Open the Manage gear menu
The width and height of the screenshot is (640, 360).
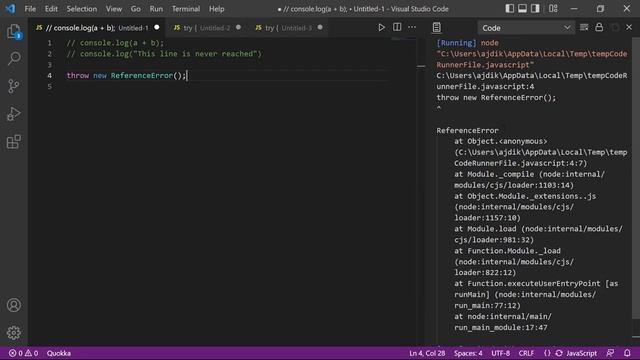point(14,333)
